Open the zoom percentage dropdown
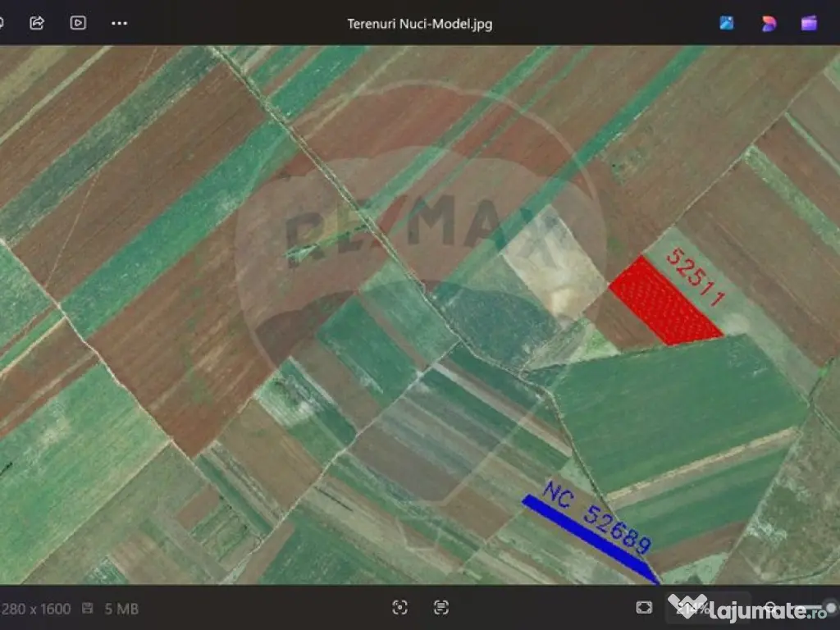The height and width of the screenshot is (630, 840). coord(689,608)
